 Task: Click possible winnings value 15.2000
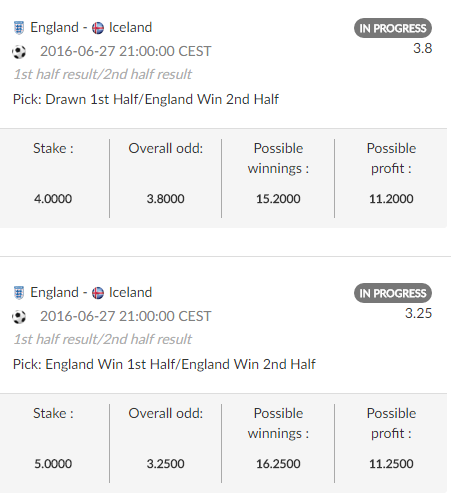click(x=278, y=199)
